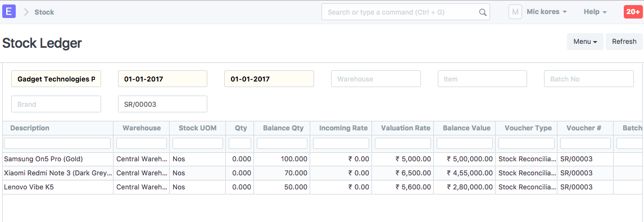Select the Brand filter field
This screenshot has width=644, height=222.
(56, 104)
